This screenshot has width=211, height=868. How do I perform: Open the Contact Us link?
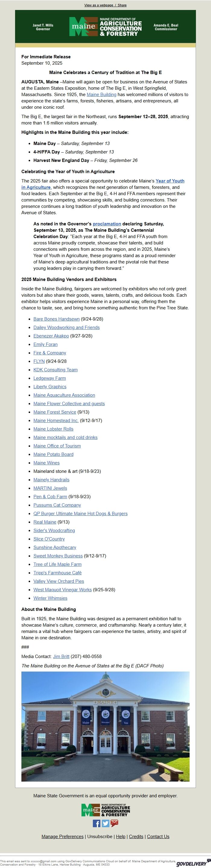(158, 836)
